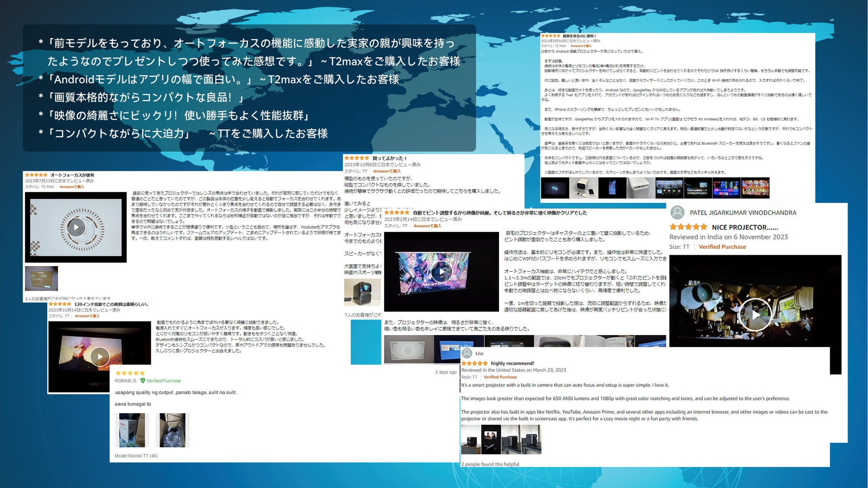Click the green verified shield beside RONNIE S.
The image size is (868, 488).
[142, 381]
